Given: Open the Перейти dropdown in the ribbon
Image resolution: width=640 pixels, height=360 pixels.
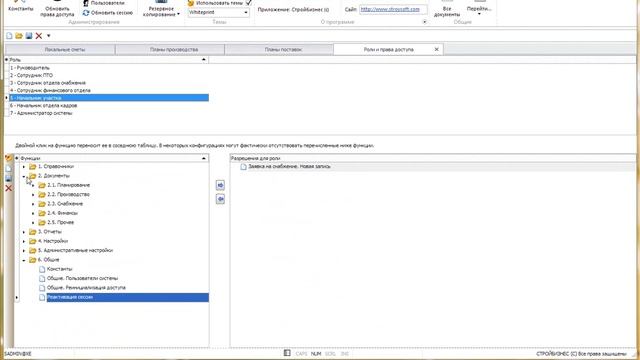Looking at the screenshot, I should [479, 10].
